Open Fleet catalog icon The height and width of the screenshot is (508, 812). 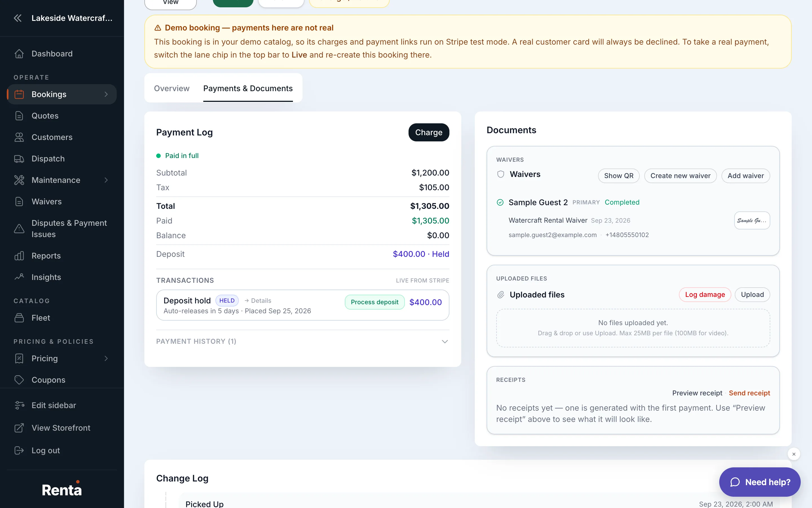click(19, 318)
